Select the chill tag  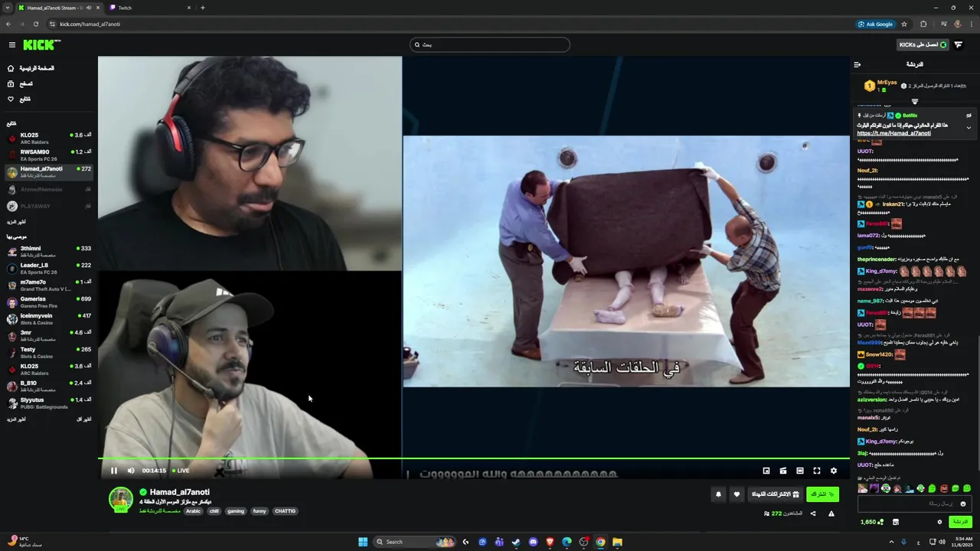click(214, 511)
